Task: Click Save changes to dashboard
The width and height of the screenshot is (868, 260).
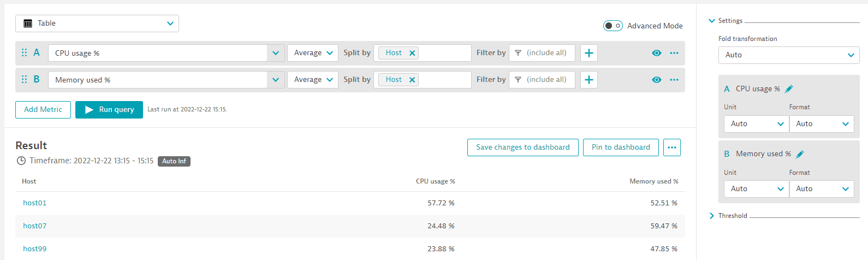Action: [522, 147]
